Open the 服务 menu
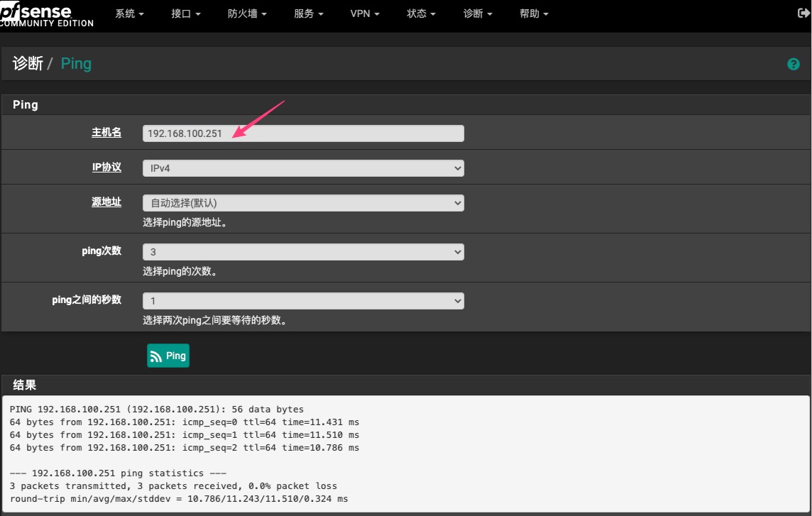The width and height of the screenshot is (812, 516). point(308,14)
